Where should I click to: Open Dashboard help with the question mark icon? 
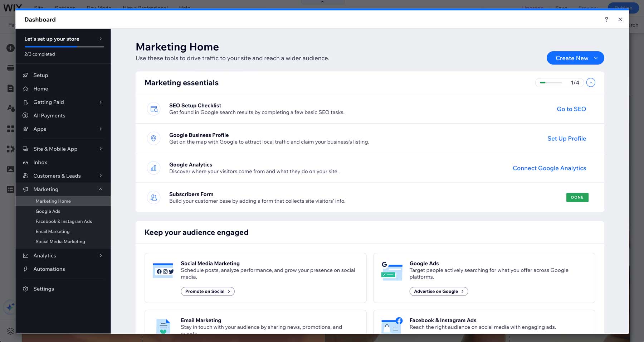606,19
